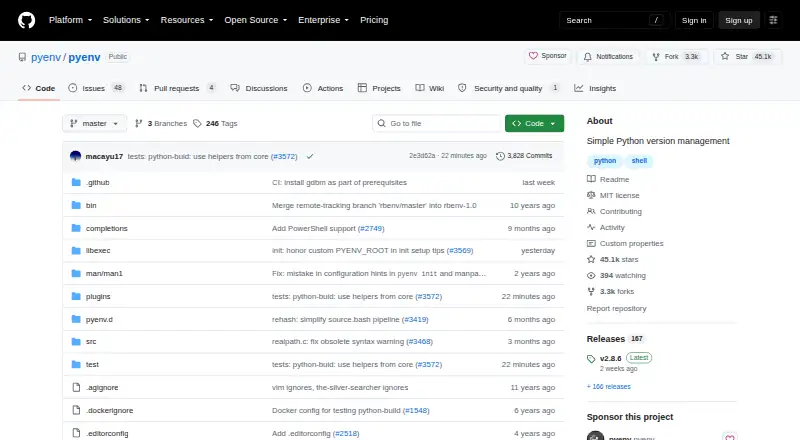Focus the top Search field

click(x=614, y=20)
